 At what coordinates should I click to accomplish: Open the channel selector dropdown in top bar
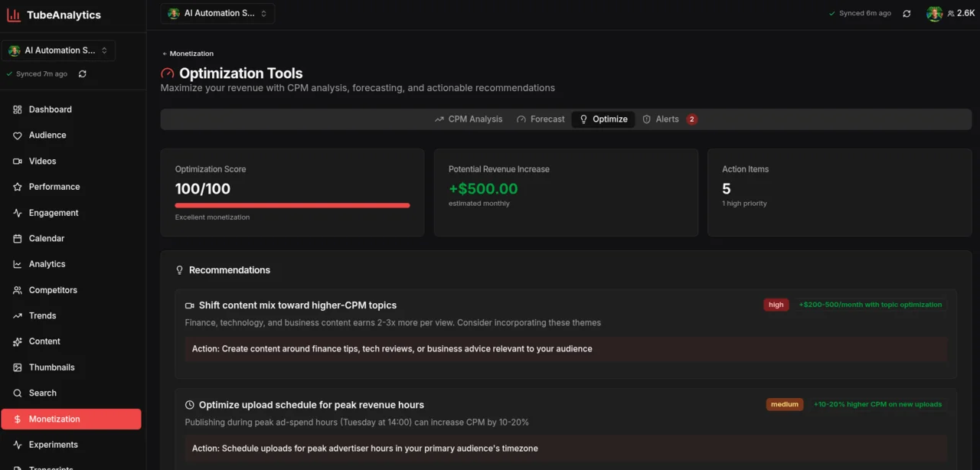[x=217, y=13]
